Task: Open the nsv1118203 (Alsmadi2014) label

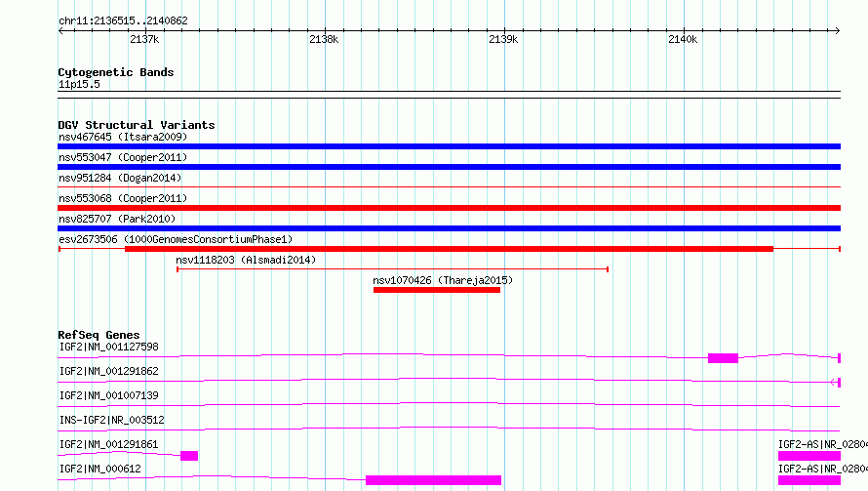Action: click(x=246, y=260)
